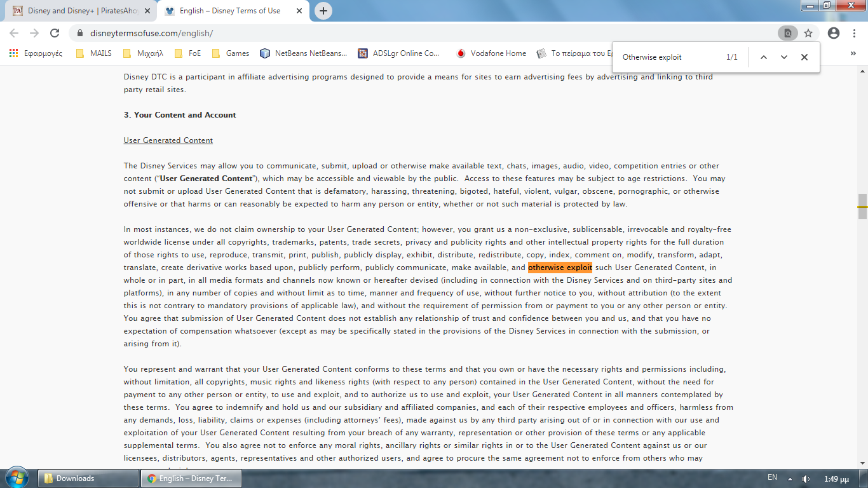
Task: Close the find bar
Action: point(804,57)
